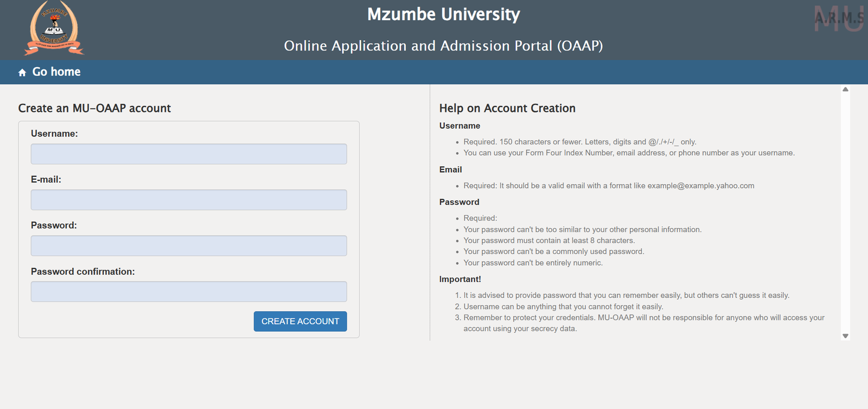
Task: Focus the Username input field
Action: [x=189, y=154]
